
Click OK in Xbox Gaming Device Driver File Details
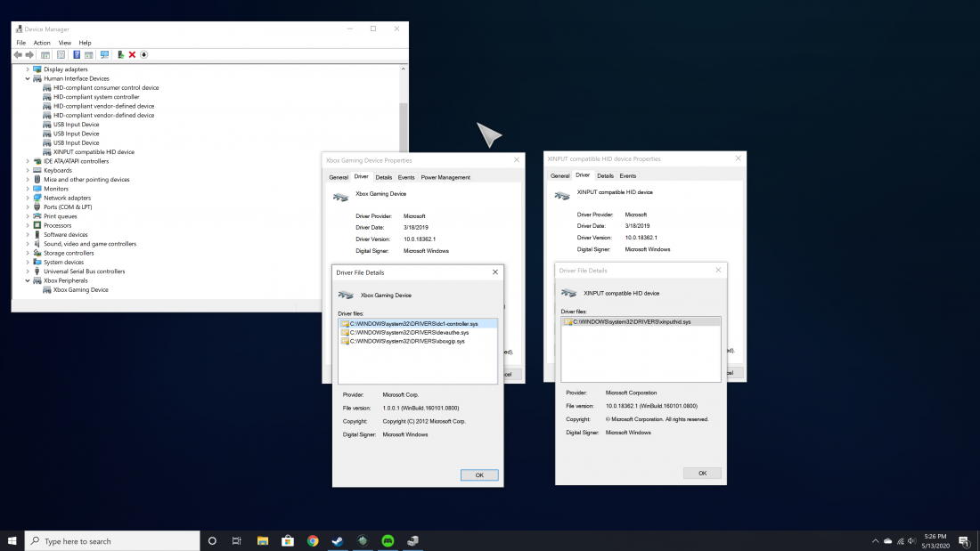coord(479,475)
